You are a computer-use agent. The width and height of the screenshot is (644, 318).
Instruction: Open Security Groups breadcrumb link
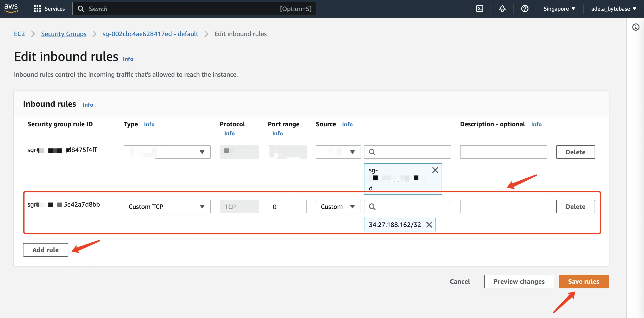click(x=64, y=34)
